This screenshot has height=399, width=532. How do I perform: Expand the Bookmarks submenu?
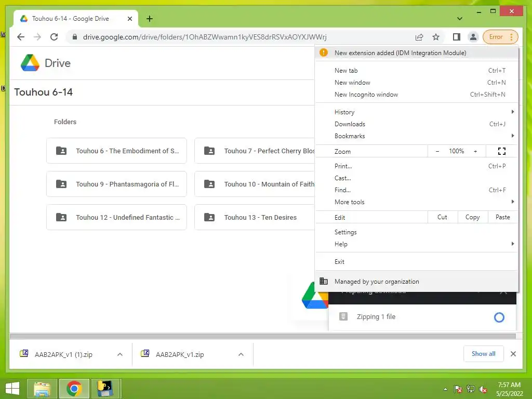(417, 136)
